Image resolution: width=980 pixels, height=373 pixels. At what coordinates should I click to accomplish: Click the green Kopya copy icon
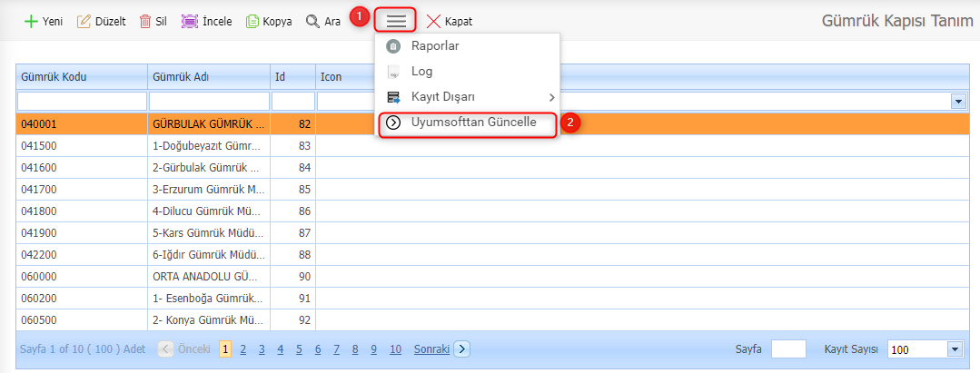click(x=253, y=21)
